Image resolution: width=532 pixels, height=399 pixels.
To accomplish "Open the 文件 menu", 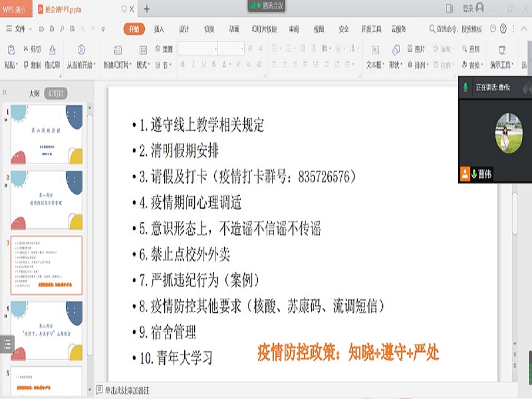I will point(20,29).
